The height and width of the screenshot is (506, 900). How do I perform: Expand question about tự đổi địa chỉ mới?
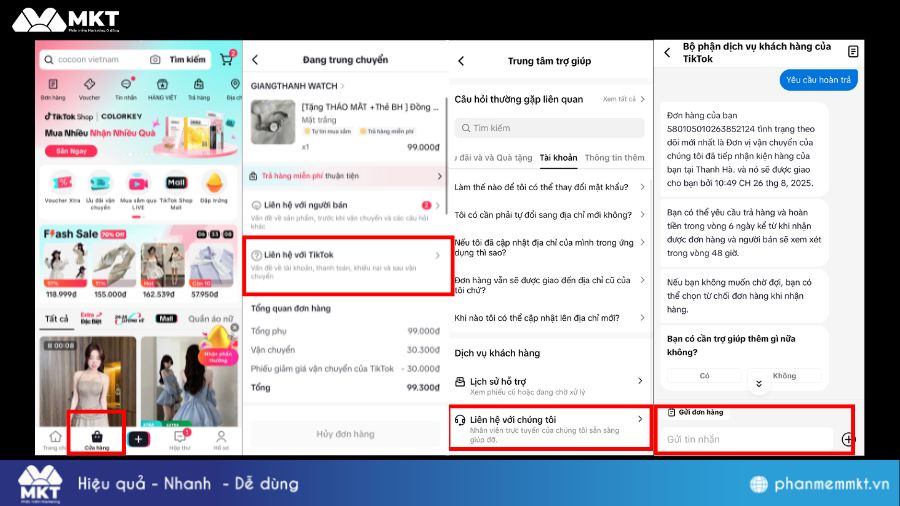(549, 215)
